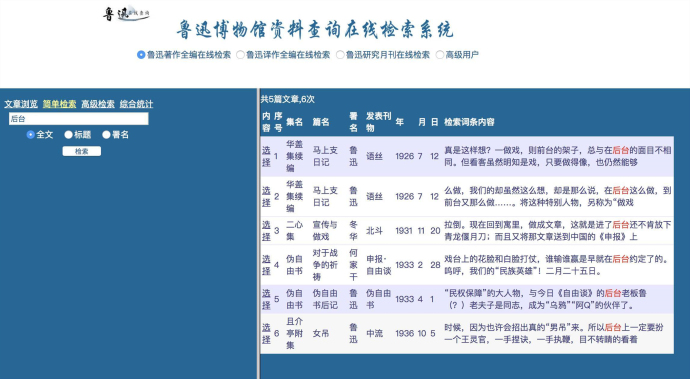Choose 全文 search scope radio
This screenshot has width=690, height=379.
tap(31, 135)
